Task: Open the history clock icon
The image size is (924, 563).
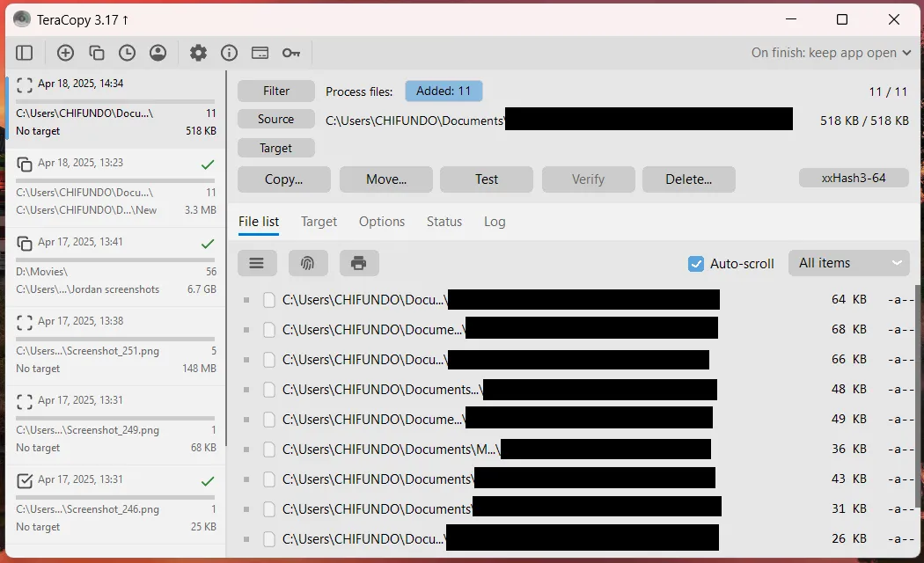Action: pos(127,53)
